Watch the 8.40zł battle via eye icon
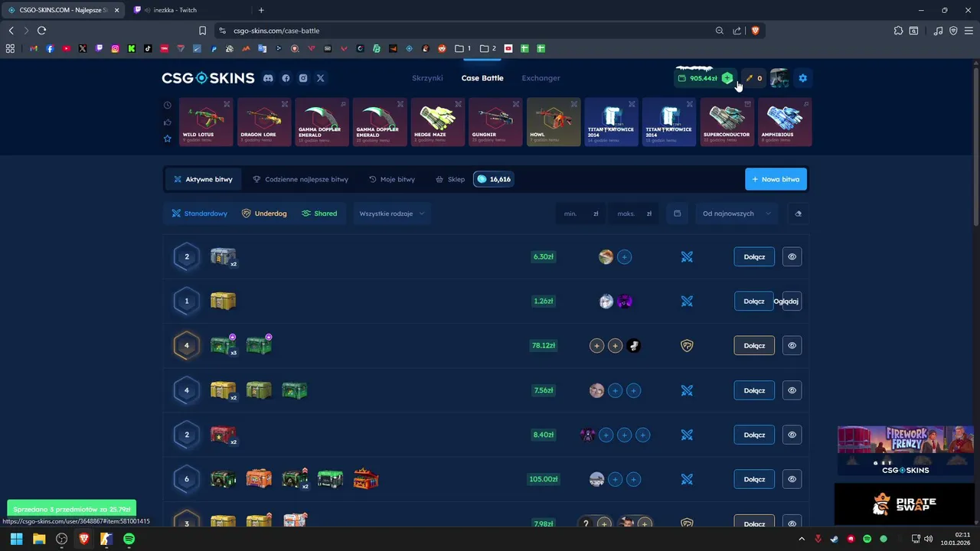The height and width of the screenshot is (551, 980). 792,435
